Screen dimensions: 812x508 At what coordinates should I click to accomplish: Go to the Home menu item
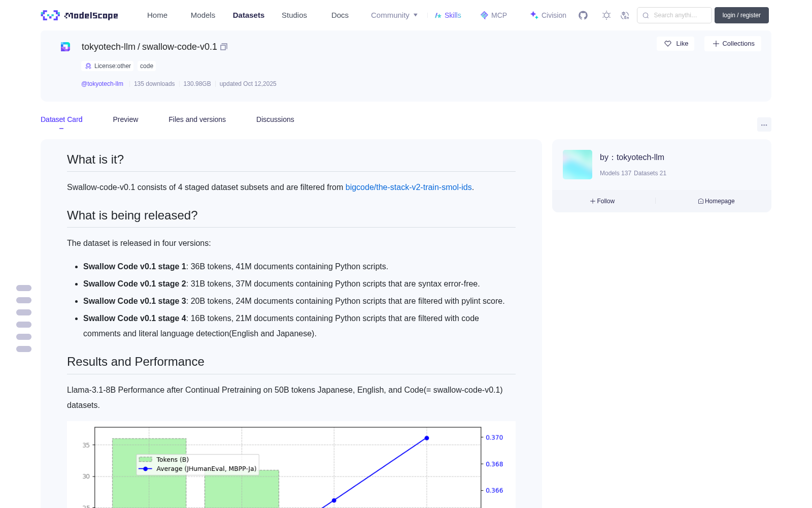[157, 15]
